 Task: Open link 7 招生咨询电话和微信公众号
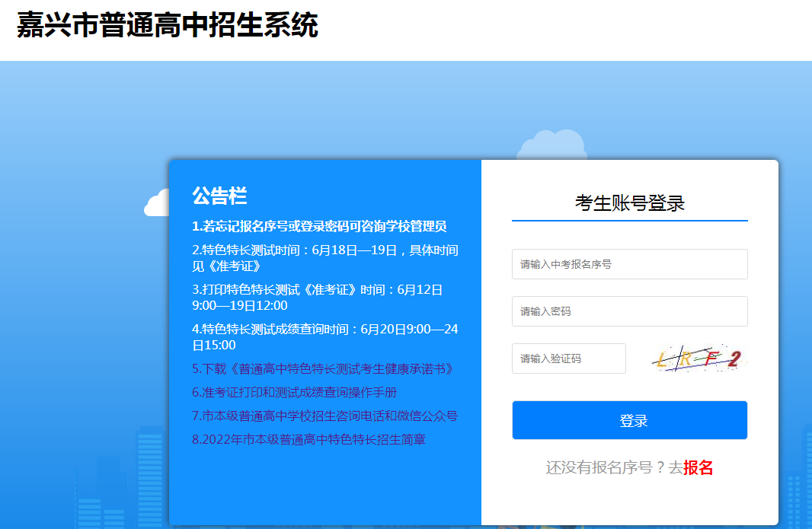pyautogui.click(x=324, y=416)
